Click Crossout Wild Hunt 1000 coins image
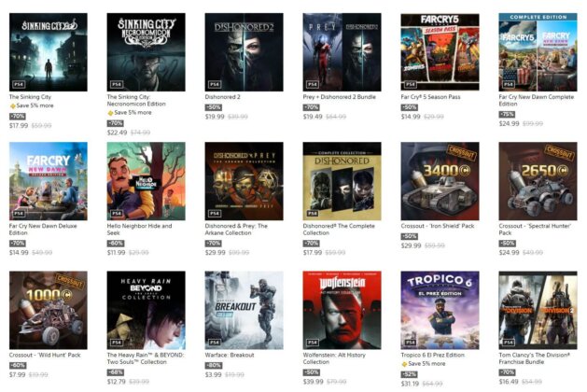Viewport: 587px width, 392px height. pyautogui.click(x=49, y=310)
